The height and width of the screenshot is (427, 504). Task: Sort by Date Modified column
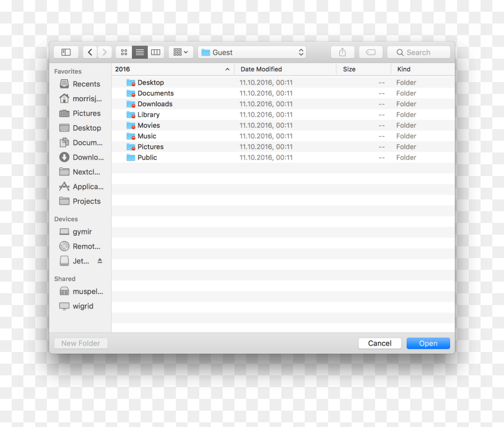(285, 69)
